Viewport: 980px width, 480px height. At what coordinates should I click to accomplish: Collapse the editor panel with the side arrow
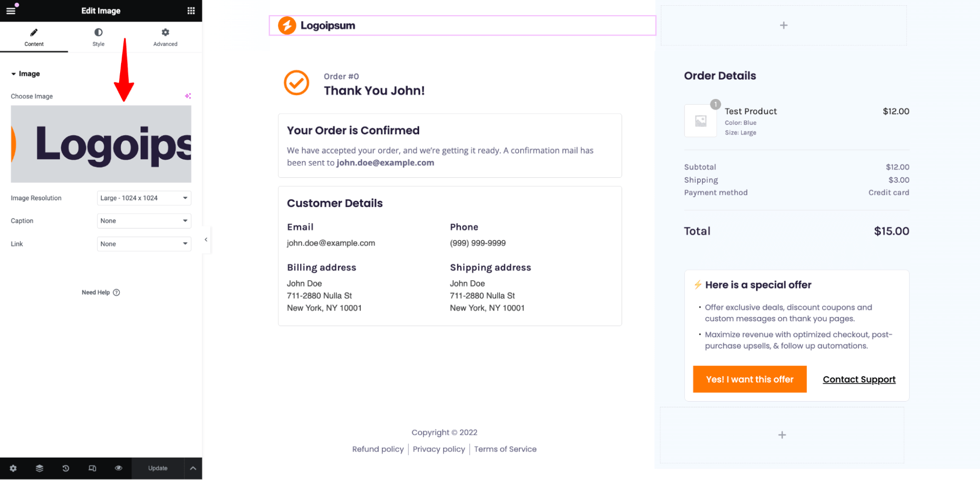pos(206,240)
